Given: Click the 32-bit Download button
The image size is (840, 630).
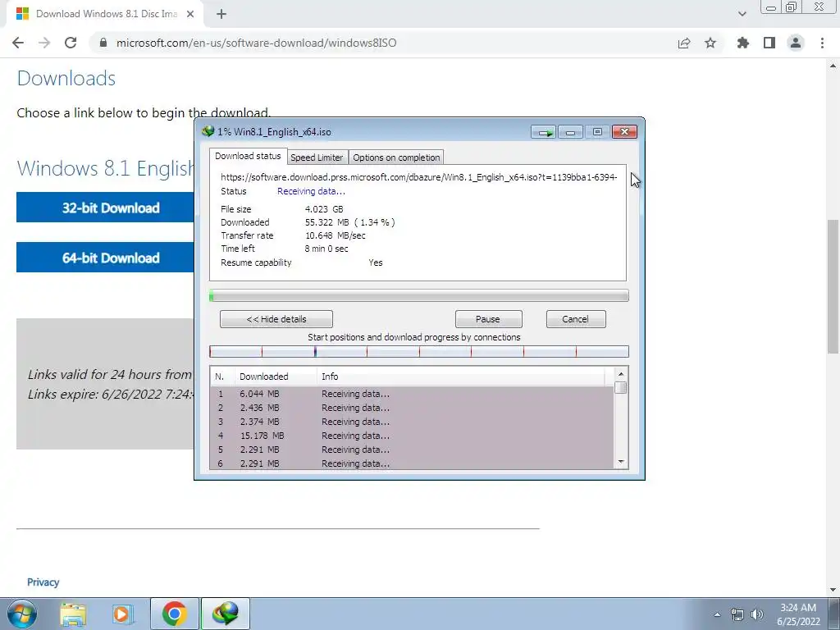Looking at the screenshot, I should [106, 208].
